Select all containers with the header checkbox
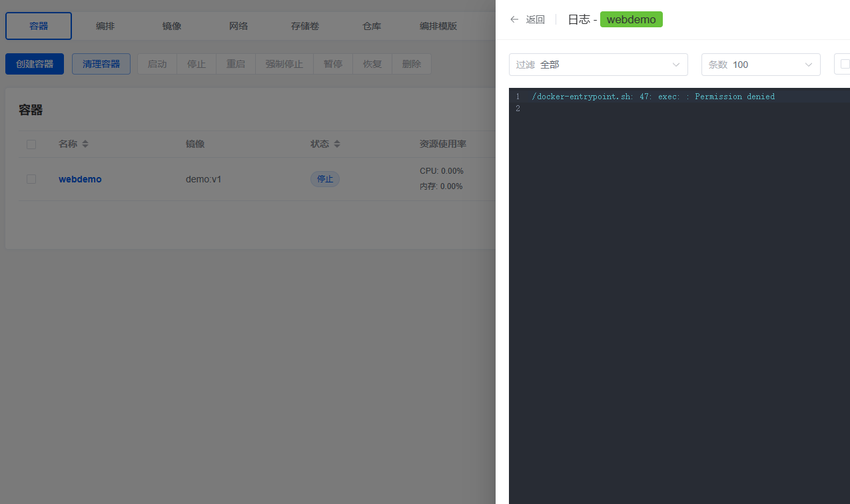The height and width of the screenshot is (504, 850). (x=31, y=144)
